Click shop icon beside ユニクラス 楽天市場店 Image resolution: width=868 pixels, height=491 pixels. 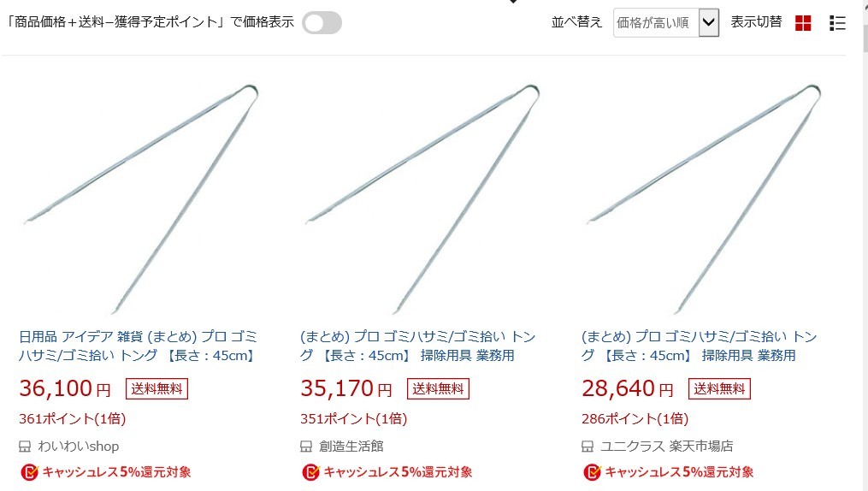tap(588, 447)
